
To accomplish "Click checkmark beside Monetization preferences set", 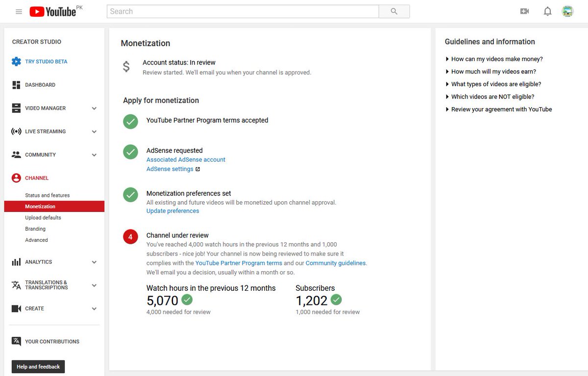I will coord(130,195).
